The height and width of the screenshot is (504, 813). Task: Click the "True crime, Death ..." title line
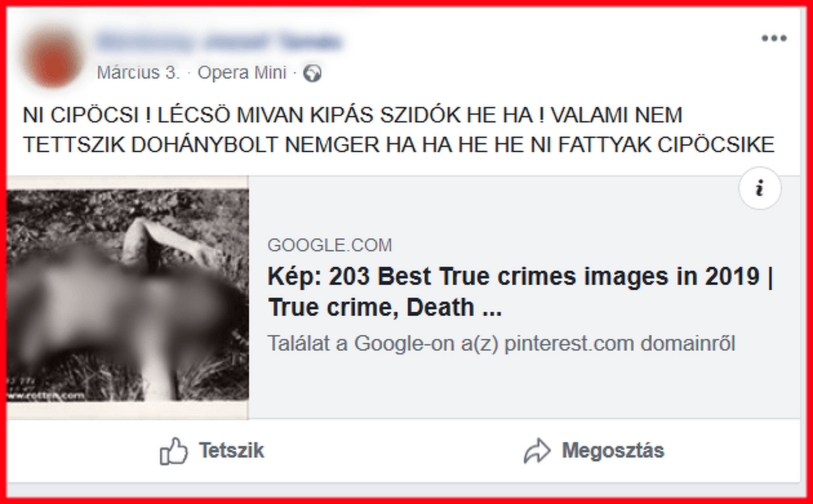(384, 307)
